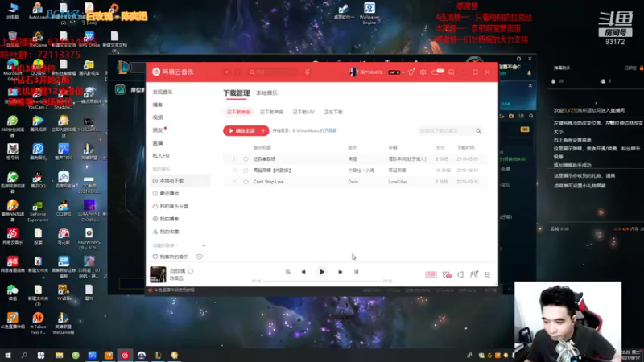This screenshot has height=362, width=644.
Task: Skip to the next track
Action: (x=340, y=272)
